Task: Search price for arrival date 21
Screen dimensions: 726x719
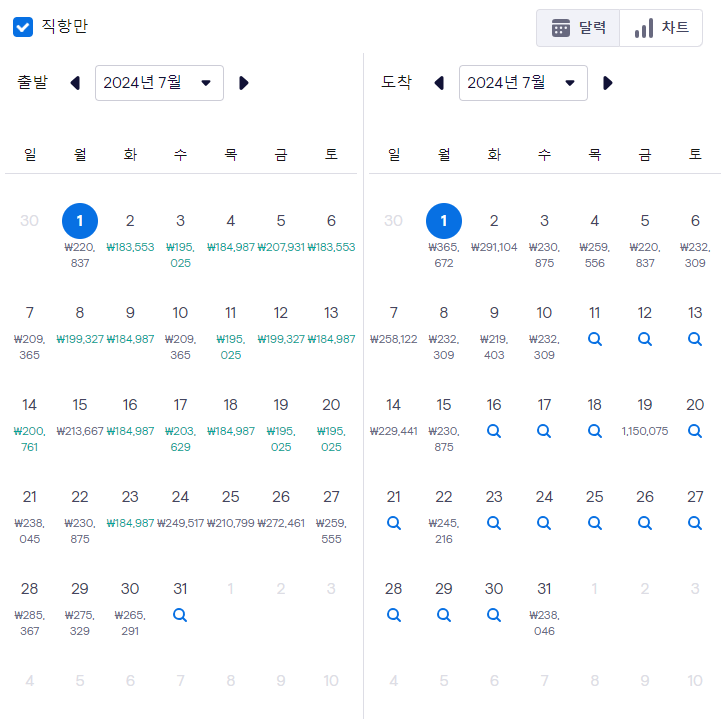Action: point(394,523)
